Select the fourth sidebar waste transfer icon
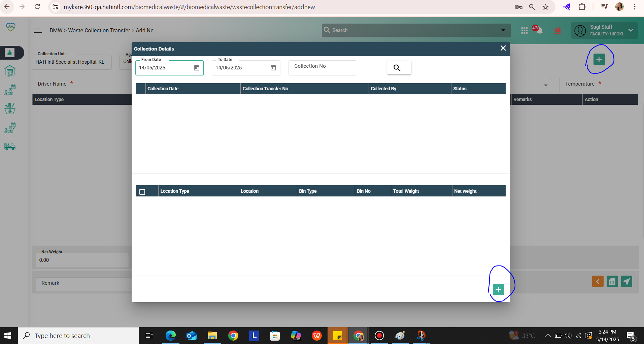The image size is (644, 344). coord(10,128)
